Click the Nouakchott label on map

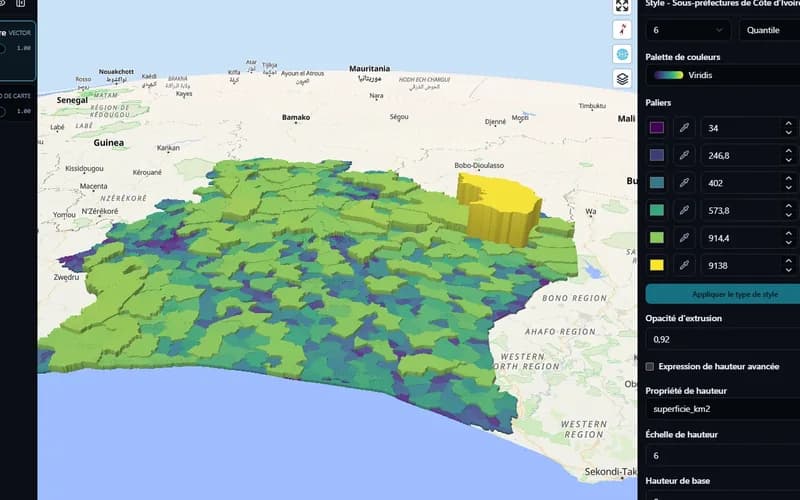click(116, 72)
